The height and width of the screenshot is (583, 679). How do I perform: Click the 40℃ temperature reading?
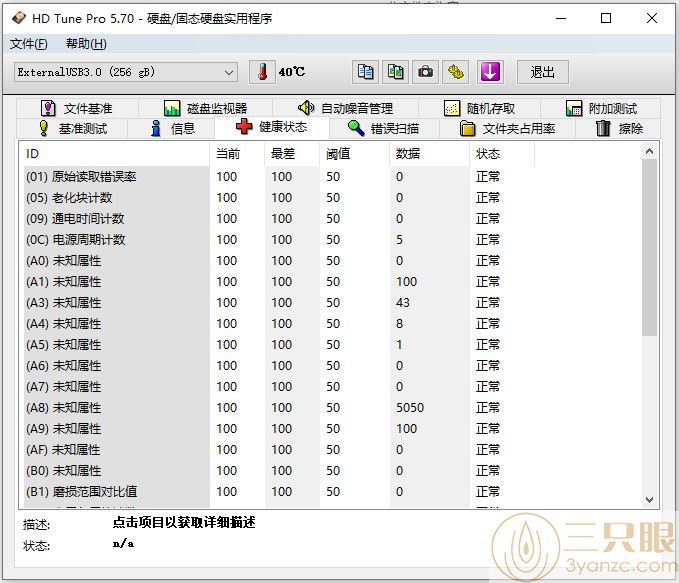tap(292, 72)
